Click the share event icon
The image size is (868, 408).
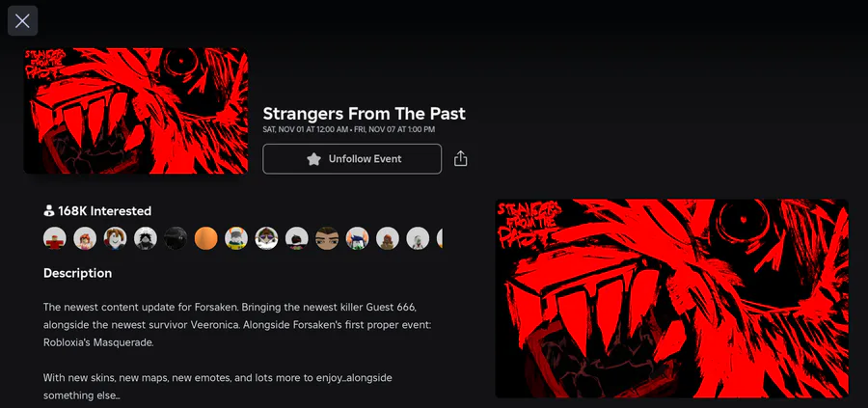click(461, 159)
